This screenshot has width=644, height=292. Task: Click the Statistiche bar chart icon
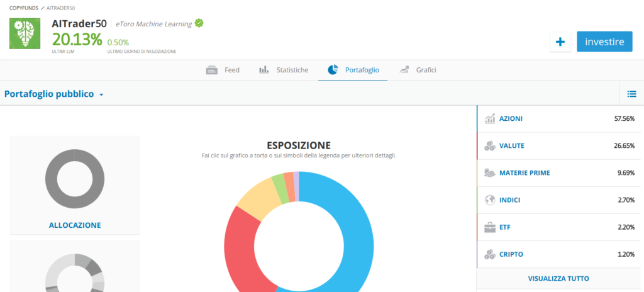[264, 70]
